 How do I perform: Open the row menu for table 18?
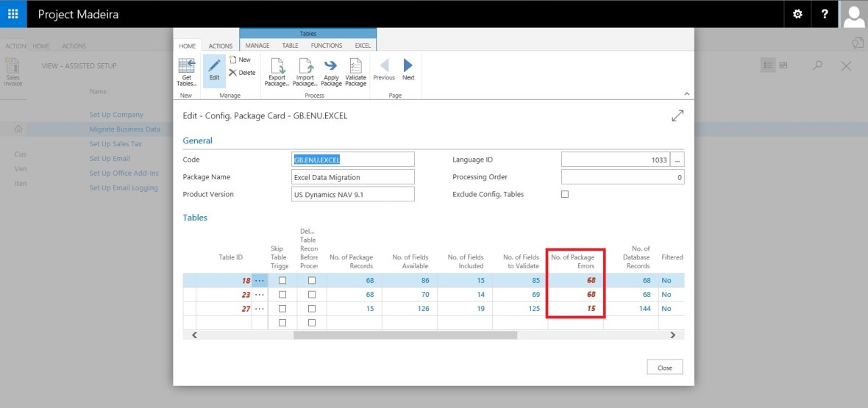point(260,281)
